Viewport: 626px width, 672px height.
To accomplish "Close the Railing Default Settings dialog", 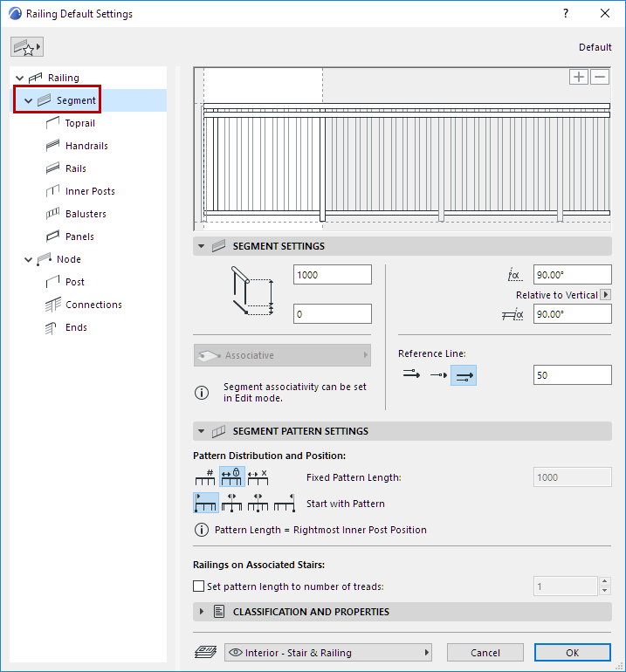I will coord(605,14).
